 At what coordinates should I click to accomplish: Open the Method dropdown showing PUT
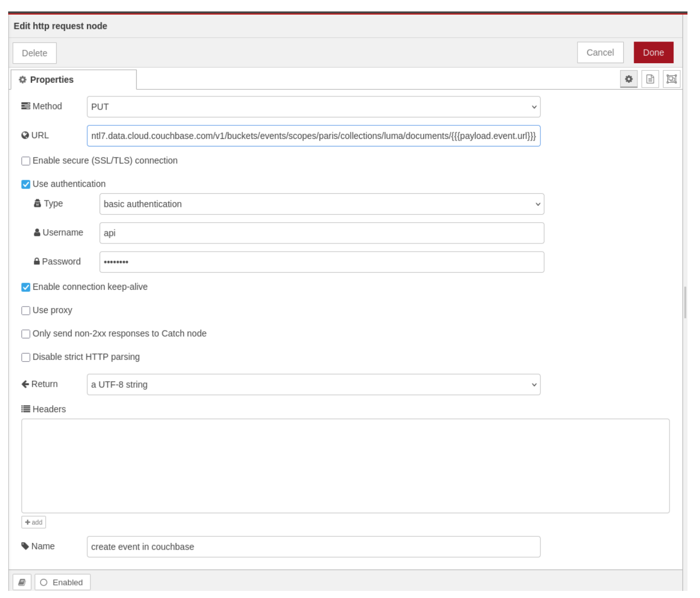click(x=313, y=107)
